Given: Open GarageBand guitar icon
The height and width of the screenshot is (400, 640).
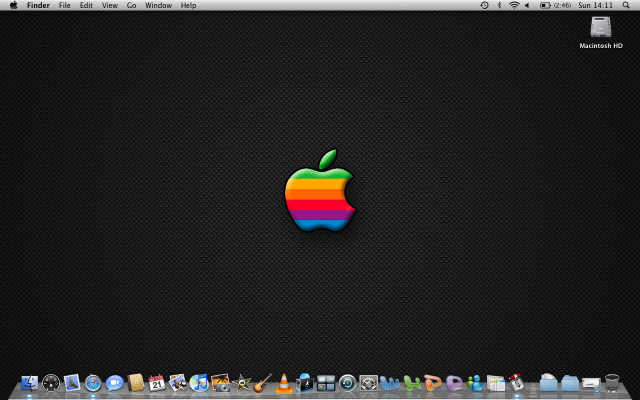Looking at the screenshot, I should pyautogui.click(x=262, y=383).
